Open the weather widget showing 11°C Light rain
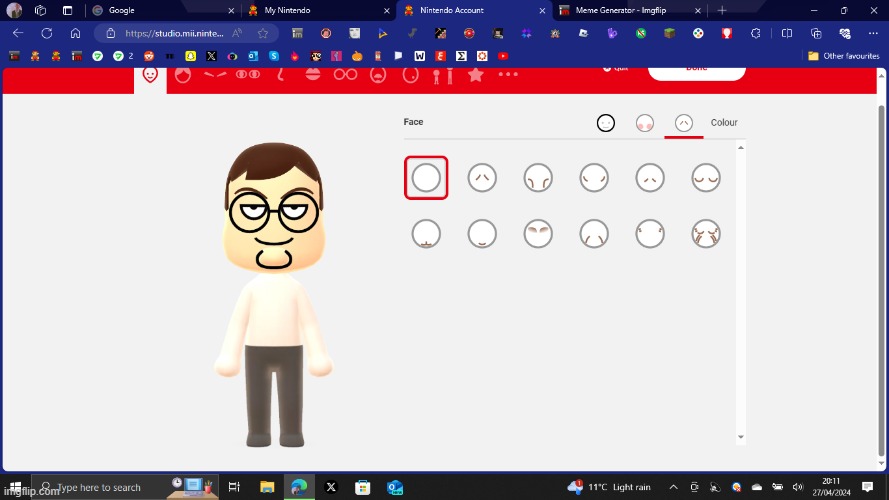 609,487
